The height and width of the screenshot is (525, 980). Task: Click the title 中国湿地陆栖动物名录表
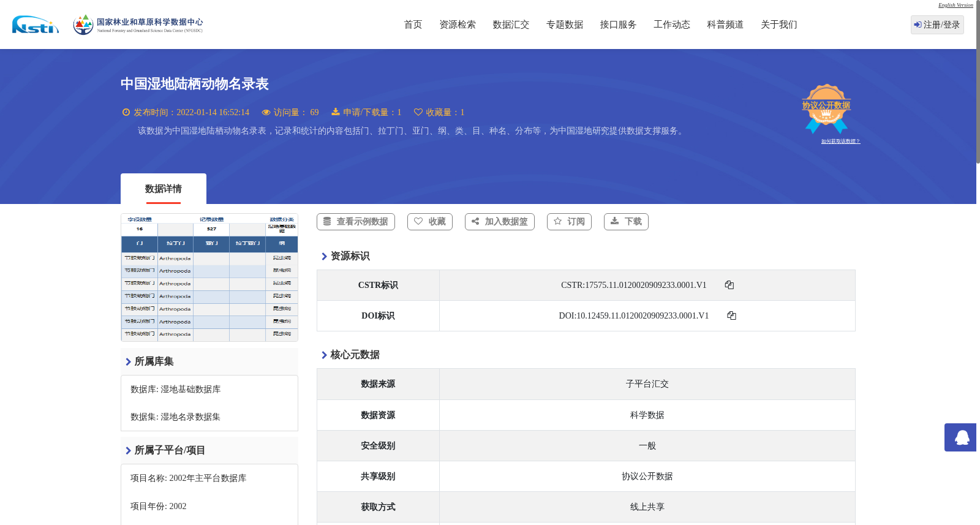[195, 84]
